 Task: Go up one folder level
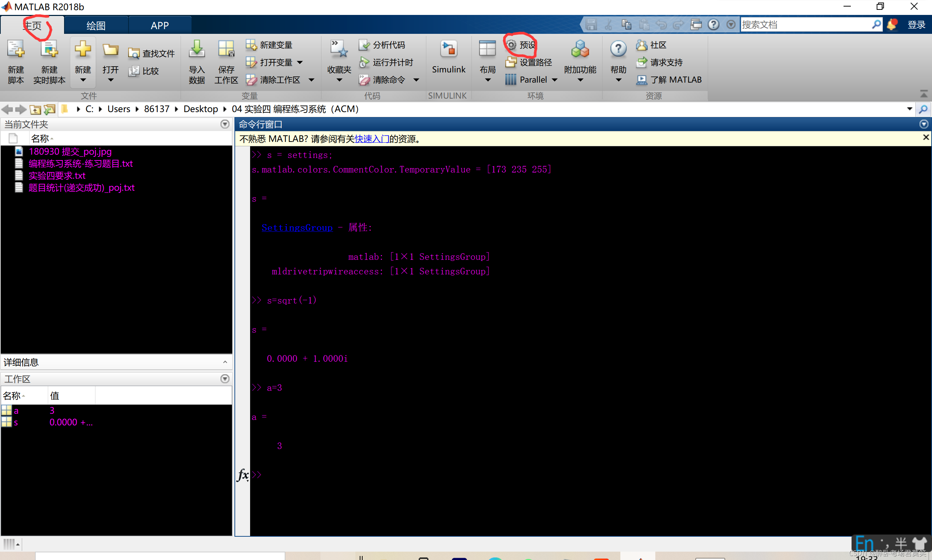[x=35, y=110]
